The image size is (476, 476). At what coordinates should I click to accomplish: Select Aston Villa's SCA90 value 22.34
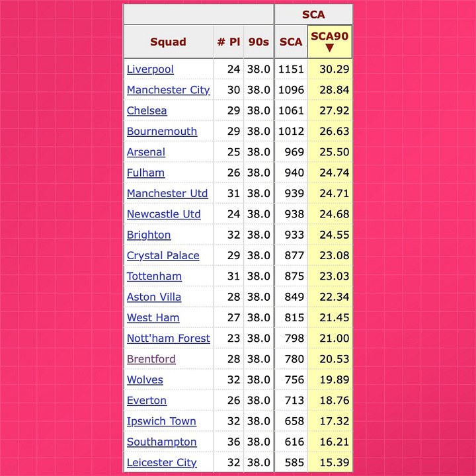[x=335, y=297]
